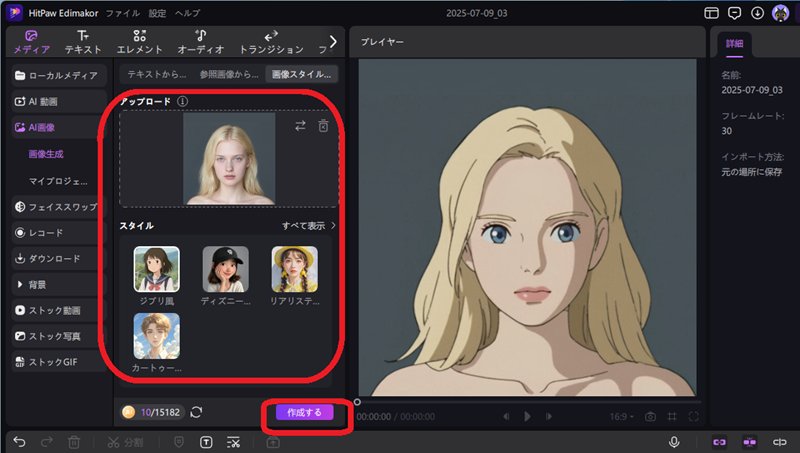This screenshot has width=800, height=453.
Task: Switch to 参照画像から... sub-tab
Action: click(229, 74)
